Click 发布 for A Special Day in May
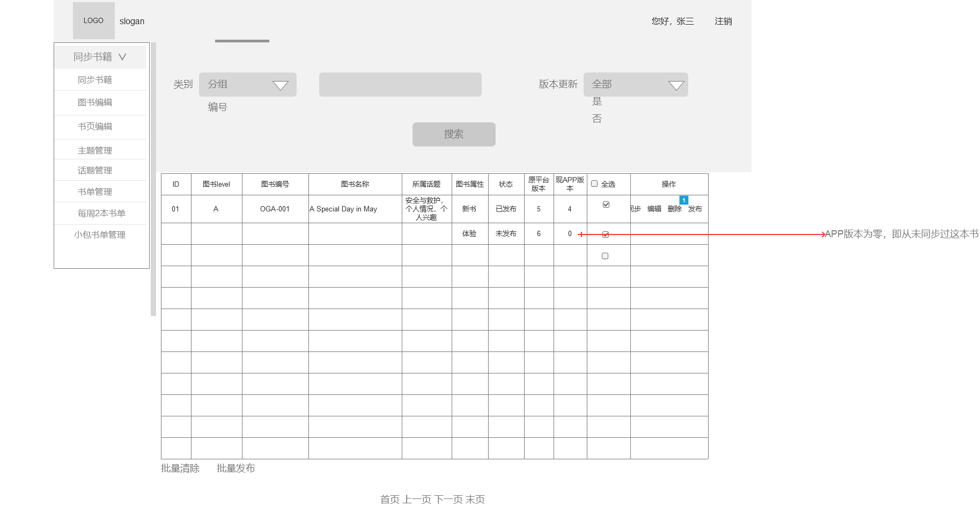 click(695, 209)
